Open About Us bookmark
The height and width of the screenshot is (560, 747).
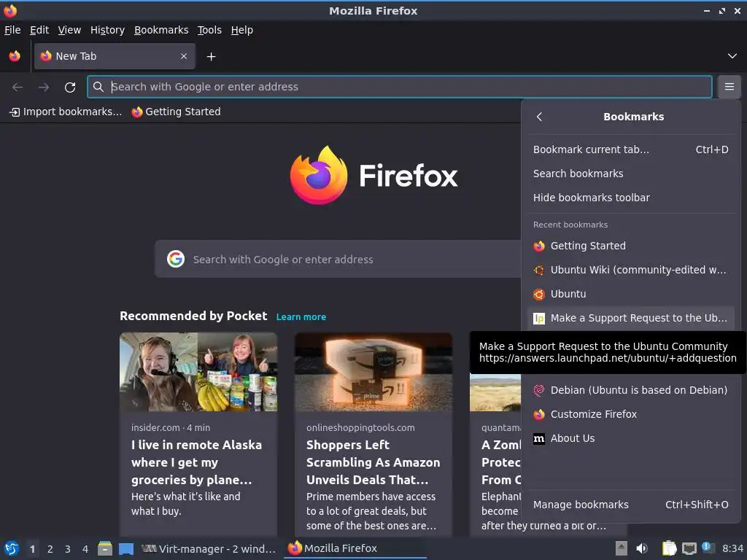coord(631,438)
